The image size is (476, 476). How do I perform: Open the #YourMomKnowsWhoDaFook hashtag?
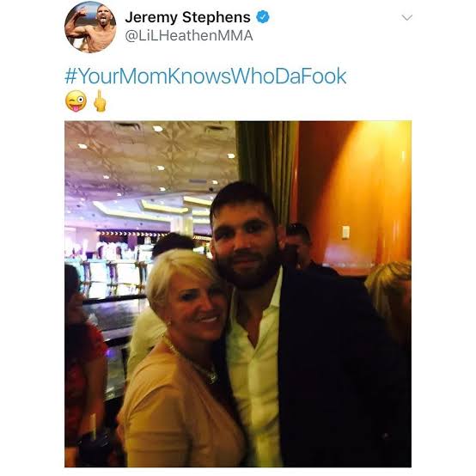click(205, 76)
